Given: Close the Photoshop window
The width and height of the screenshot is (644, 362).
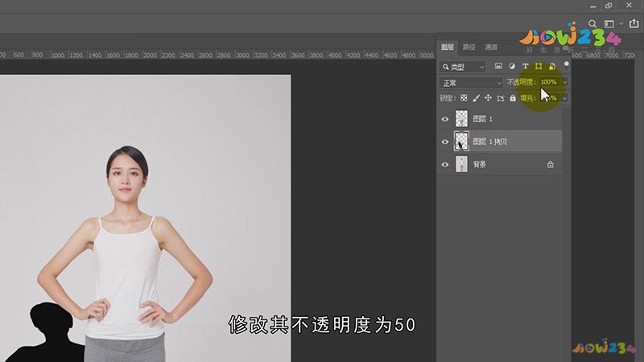Looking at the screenshot, I should click(629, 6).
